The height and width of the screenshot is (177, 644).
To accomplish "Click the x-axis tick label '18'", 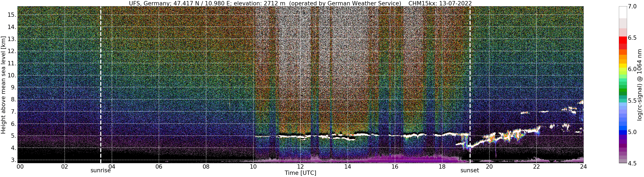I will tap(442, 166).
